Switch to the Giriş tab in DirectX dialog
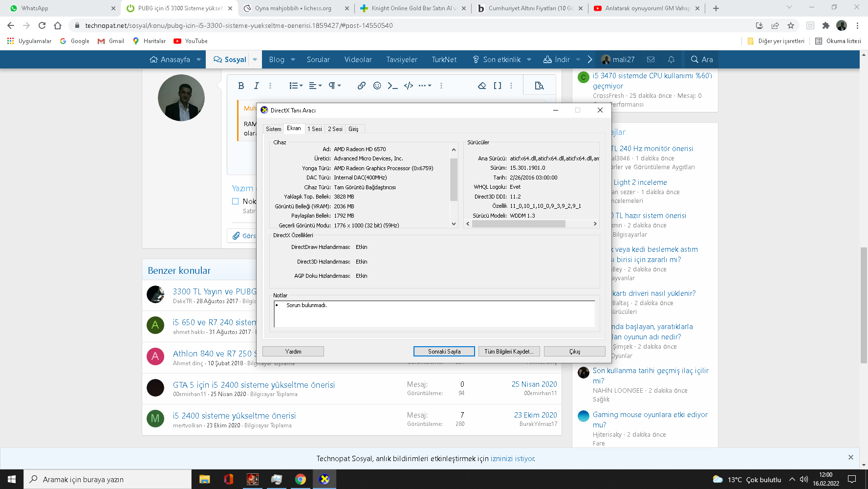Viewport: 868px width, 489px height. (x=353, y=129)
